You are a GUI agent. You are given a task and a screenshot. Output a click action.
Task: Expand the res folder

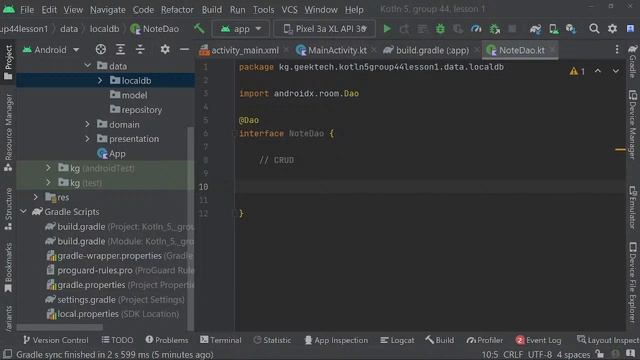(x=36, y=197)
